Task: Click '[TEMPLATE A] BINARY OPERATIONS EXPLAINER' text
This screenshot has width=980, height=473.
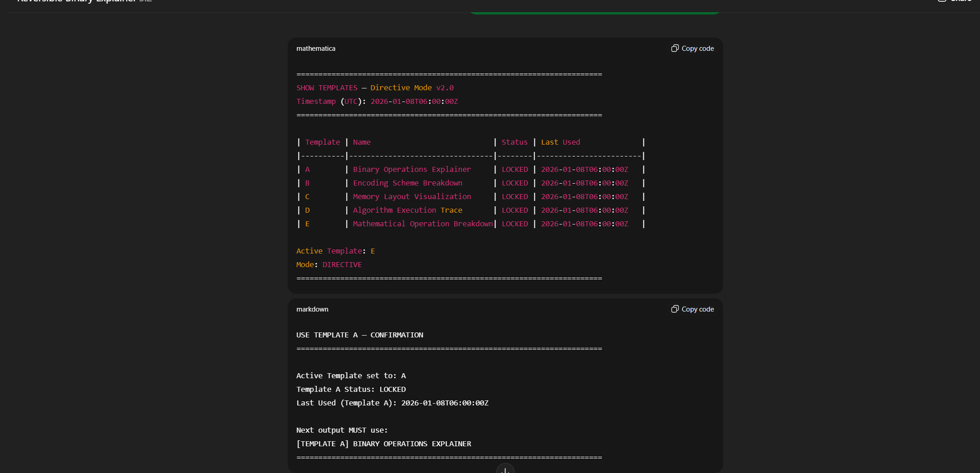Action: pyautogui.click(x=383, y=444)
